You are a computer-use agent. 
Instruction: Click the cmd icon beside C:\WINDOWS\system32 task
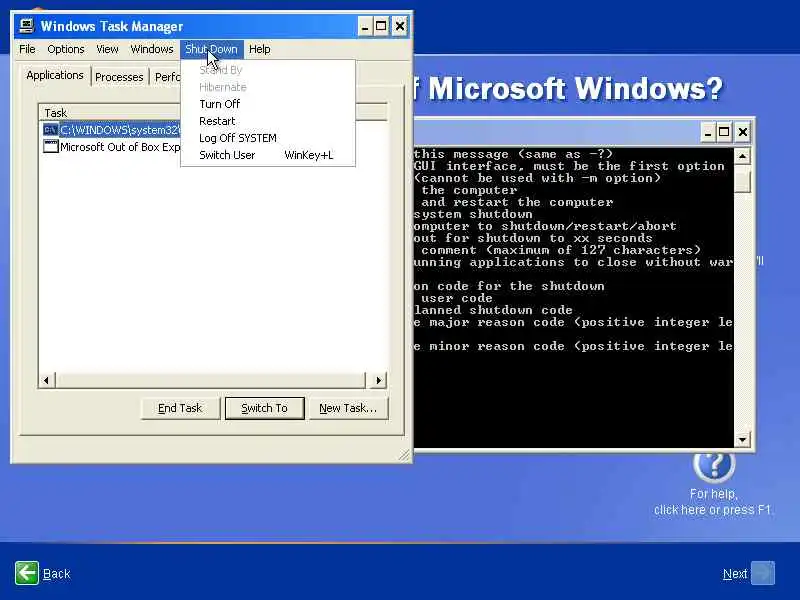[x=50, y=130]
